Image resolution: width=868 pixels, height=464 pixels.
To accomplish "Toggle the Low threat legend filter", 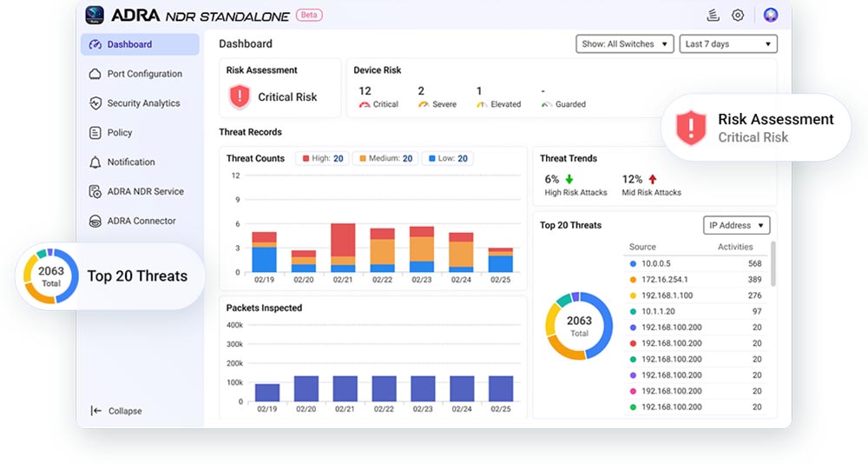I will 447,158.
